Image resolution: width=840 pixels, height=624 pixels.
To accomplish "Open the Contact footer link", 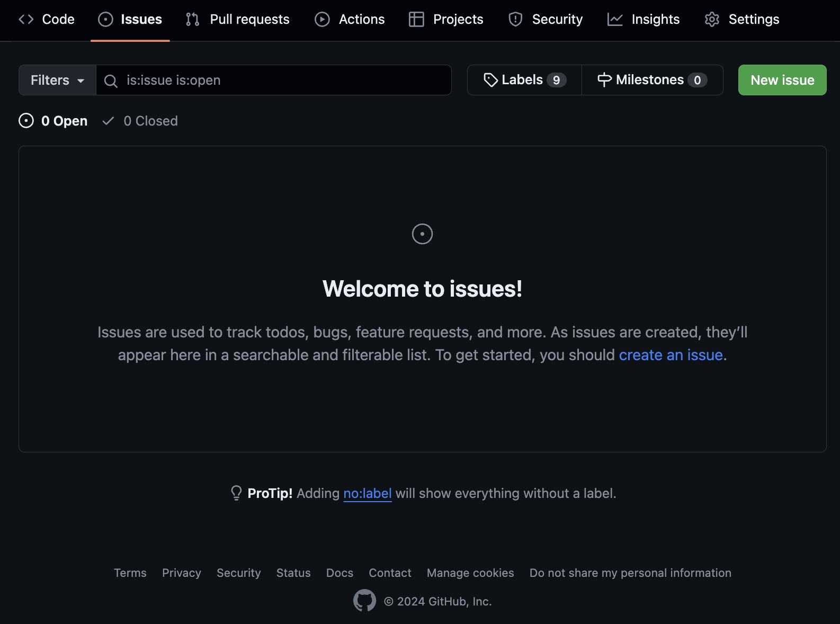I will pos(390,573).
